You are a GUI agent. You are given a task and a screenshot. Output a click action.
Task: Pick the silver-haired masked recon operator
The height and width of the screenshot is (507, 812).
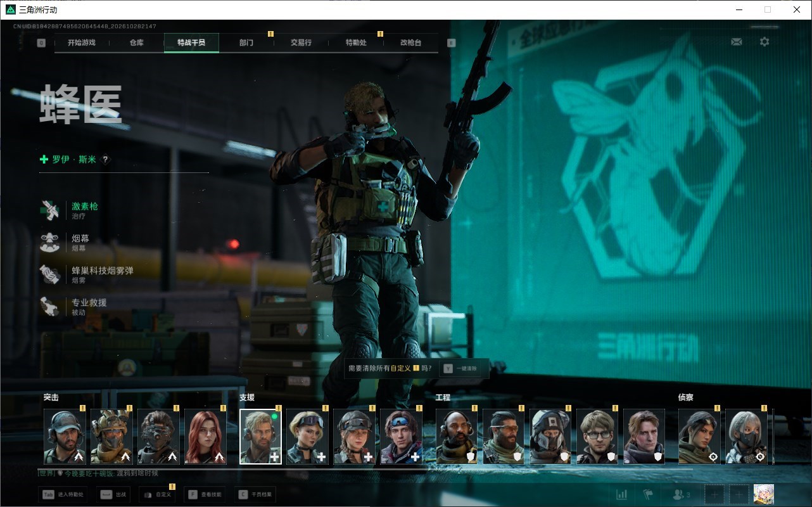[x=747, y=437]
